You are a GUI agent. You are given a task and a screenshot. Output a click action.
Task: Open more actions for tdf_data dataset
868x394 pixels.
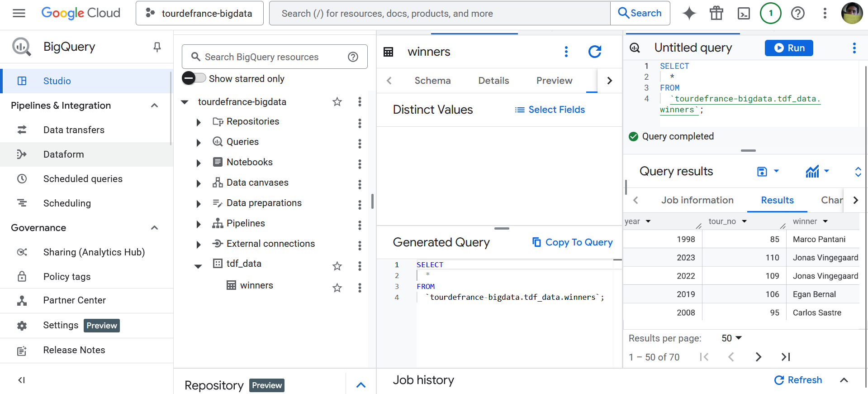pos(360,266)
